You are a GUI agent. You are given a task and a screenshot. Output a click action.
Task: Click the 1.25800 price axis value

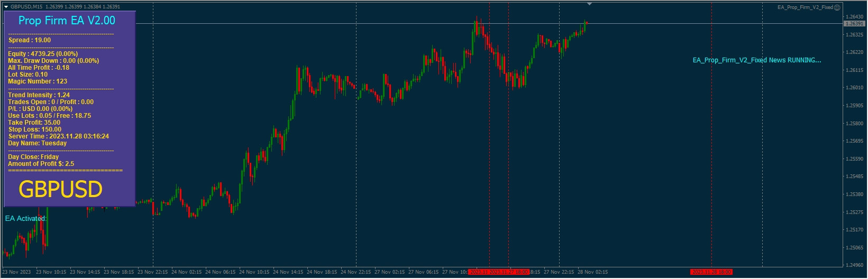(854, 124)
